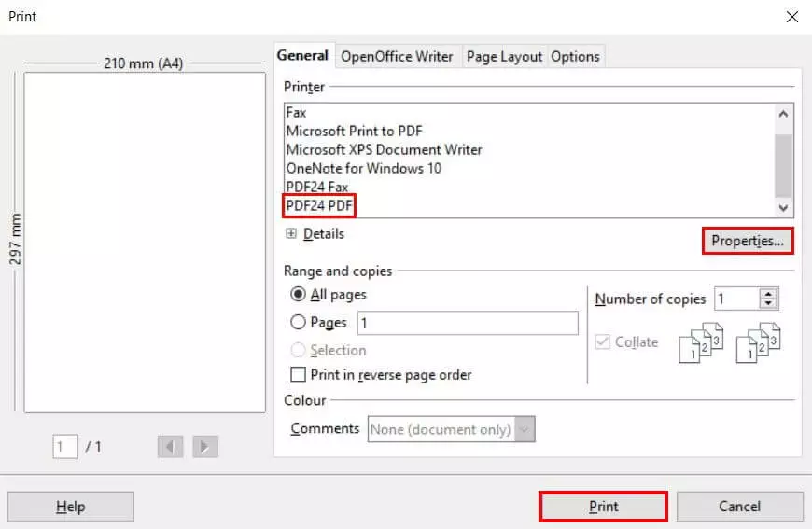Screen dimensions: 812x529
Task: Open the Comments dropdown list
Action: [x=525, y=429]
